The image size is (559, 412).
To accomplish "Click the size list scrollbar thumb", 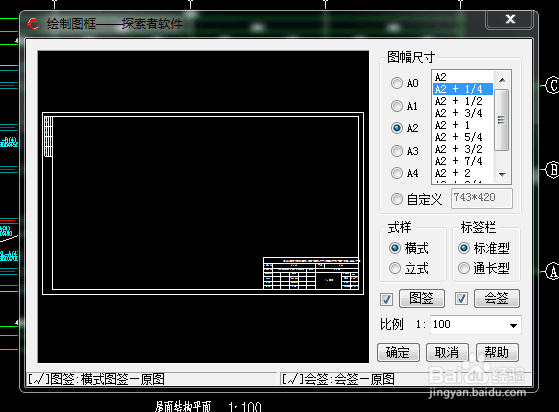I will [x=502, y=120].
